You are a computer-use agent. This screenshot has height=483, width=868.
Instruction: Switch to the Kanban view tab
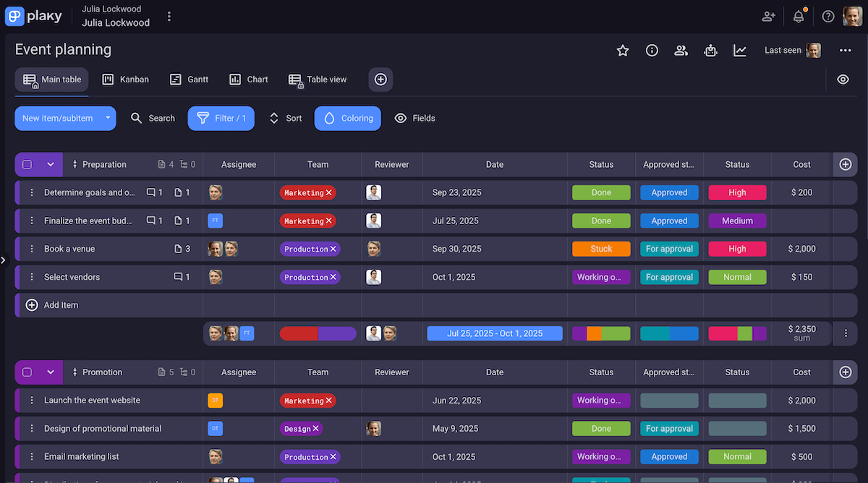click(126, 80)
